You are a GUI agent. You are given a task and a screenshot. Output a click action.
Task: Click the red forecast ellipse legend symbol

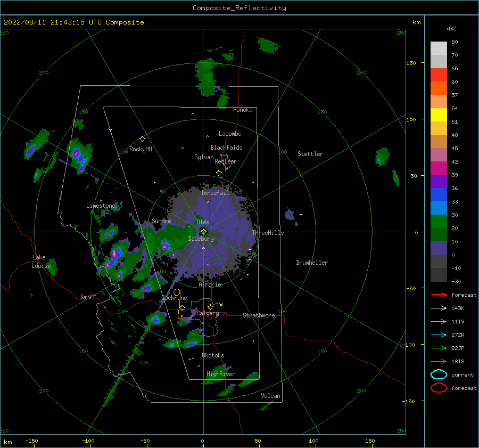[x=439, y=388]
